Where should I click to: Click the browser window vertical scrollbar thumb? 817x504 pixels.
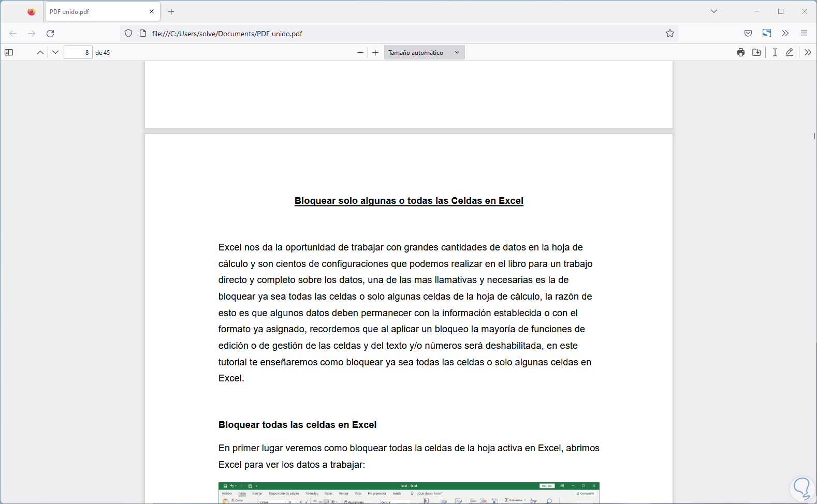pyautogui.click(x=814, y=136)
